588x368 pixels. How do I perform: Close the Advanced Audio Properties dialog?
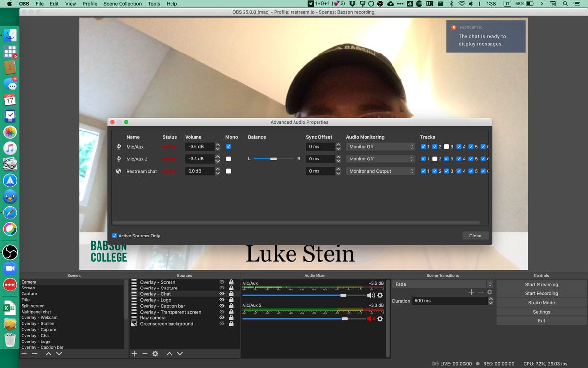tap(475, 236)
